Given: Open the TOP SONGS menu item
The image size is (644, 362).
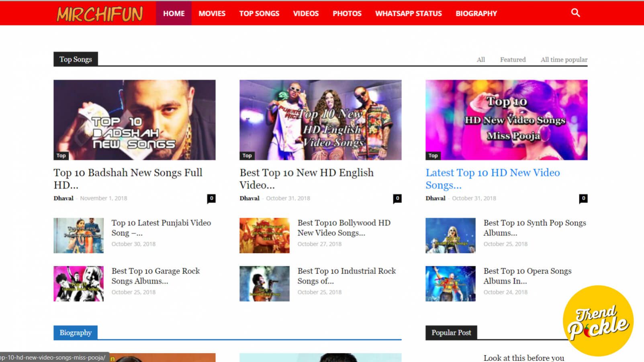Looking at the screenshot, I should pyautogui.click(x=259, y=13).
